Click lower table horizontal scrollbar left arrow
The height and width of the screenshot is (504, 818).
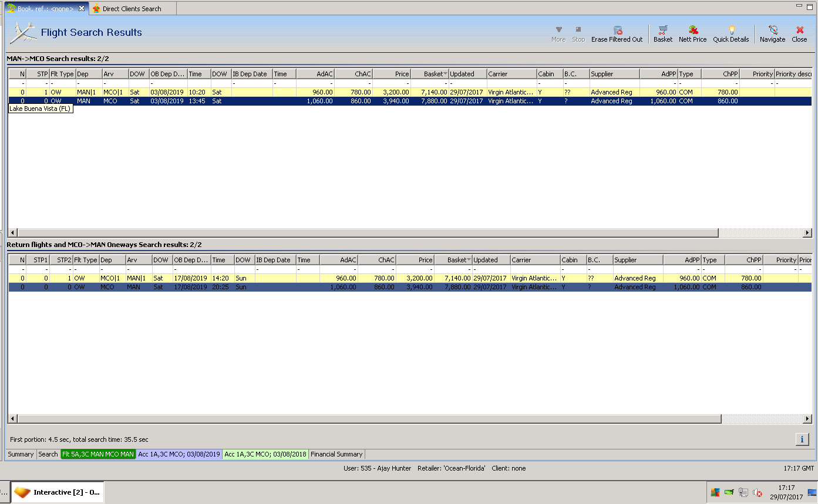[x=12, y=419]
